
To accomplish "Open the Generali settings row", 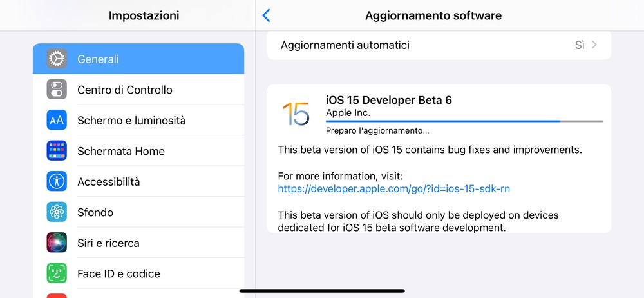I will point(138,59).
